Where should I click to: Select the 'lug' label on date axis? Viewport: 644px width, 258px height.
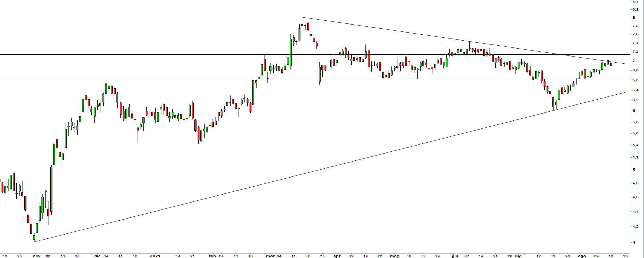pos(518,256)
